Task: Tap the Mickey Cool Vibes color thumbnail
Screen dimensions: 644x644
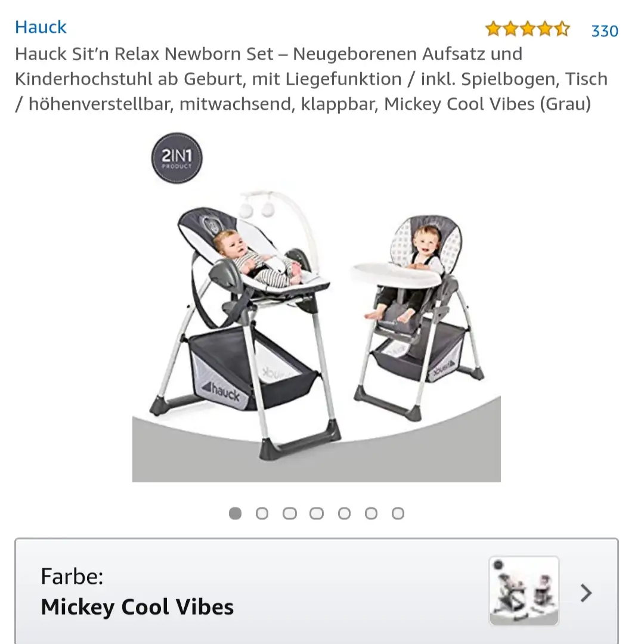Action: click(524, 590)
